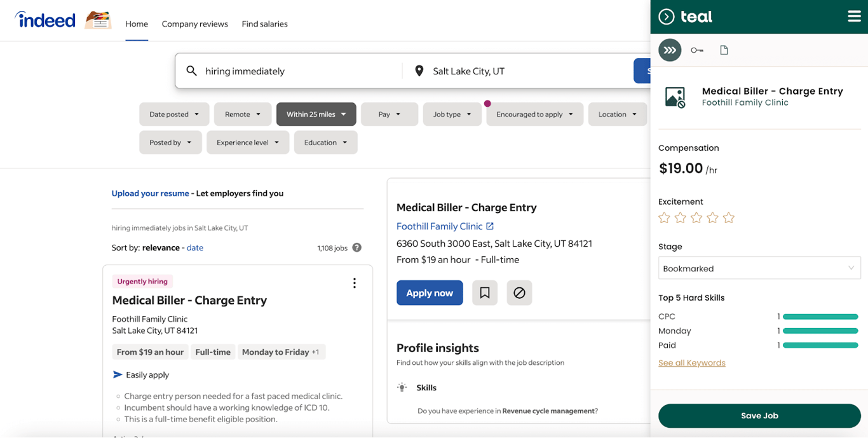Screen dimensions: 868x438
Task: Open the Teal hamburger menu
Action: (854, 17)
